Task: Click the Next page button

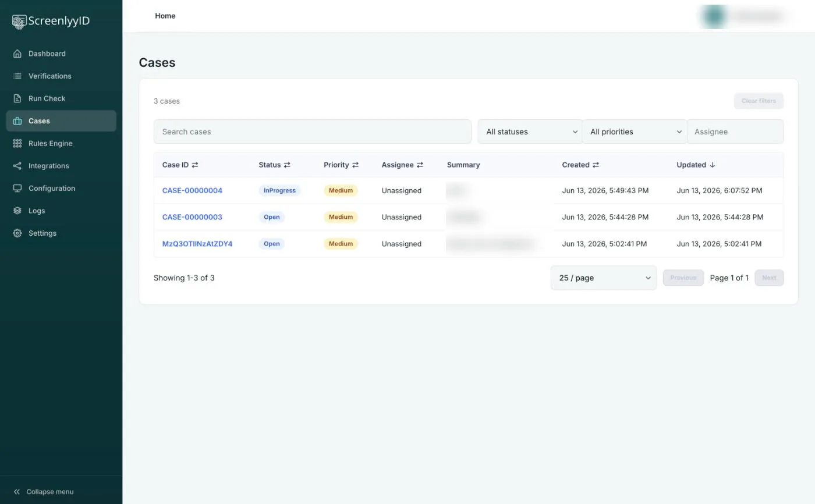Action: (x=769, y=278)
